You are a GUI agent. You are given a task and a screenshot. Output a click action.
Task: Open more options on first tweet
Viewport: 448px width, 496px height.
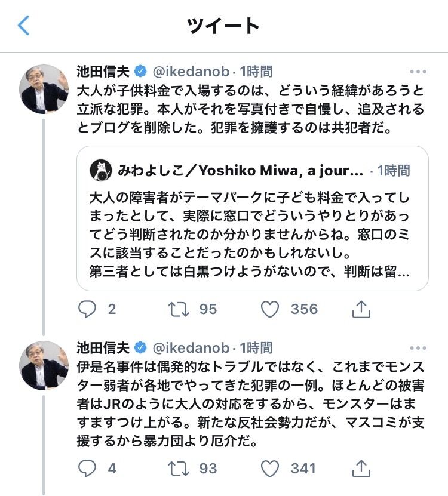418,72
